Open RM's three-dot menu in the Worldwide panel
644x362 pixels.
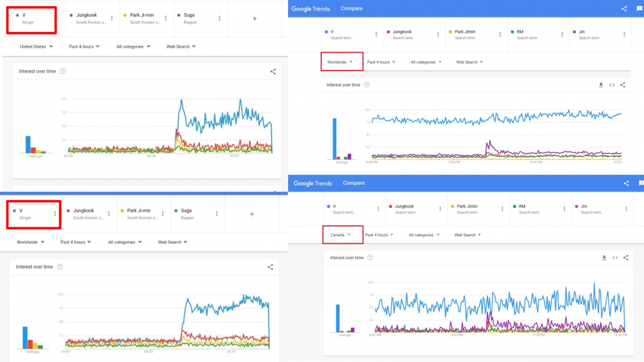coord(562,35)
